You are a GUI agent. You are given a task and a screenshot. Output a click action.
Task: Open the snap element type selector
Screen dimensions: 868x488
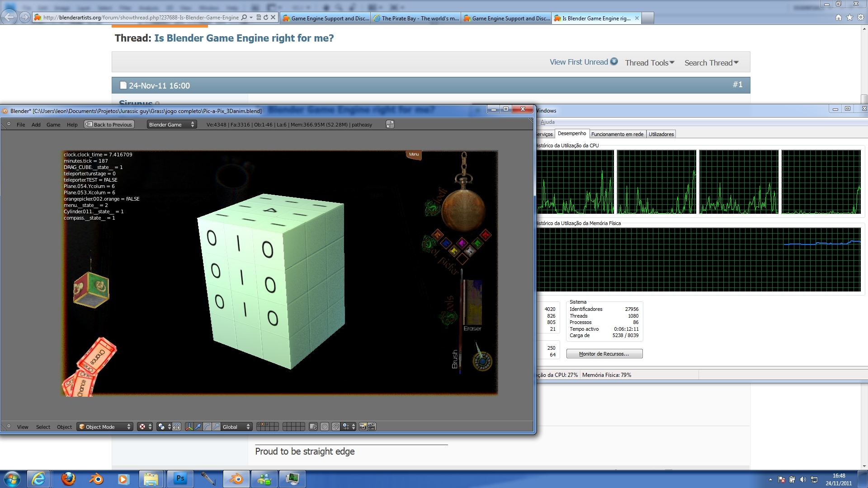(x=349, y=427)
